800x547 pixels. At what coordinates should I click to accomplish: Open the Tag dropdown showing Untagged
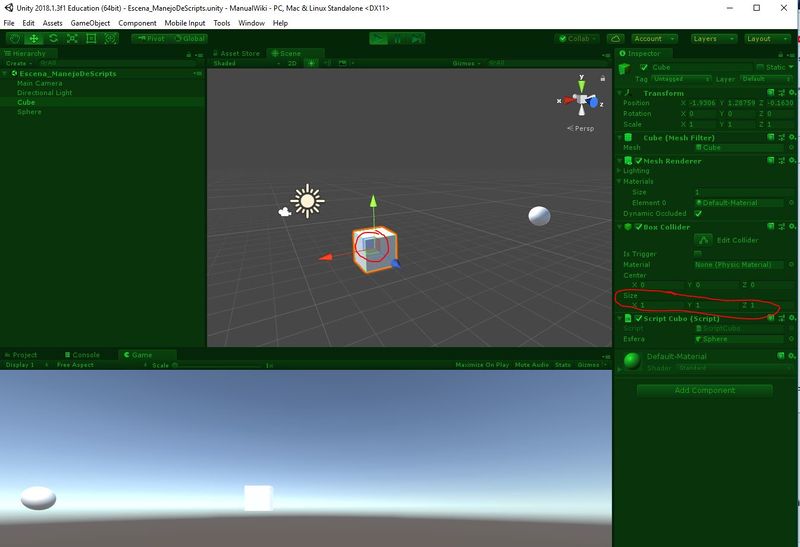click(x=681, y=79)
